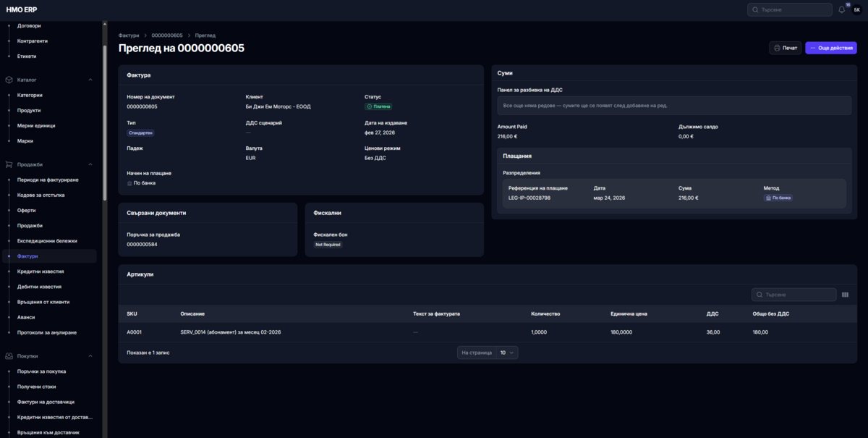Screen dimensions: 868x438
Task: Click the БК user avatar
Action: pyautogui.click(x=856, y=10)
